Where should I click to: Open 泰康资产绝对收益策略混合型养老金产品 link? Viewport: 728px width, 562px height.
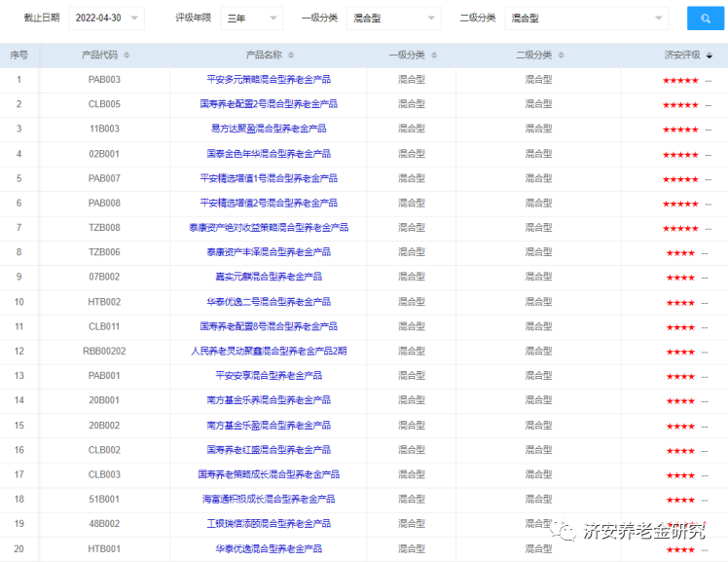pyautogui.click(x=269, y=228)
